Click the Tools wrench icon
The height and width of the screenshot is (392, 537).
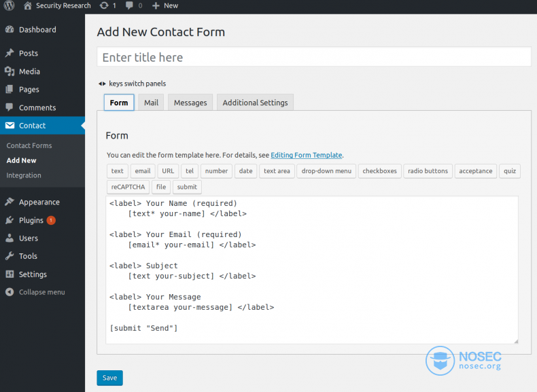point(10,256)
